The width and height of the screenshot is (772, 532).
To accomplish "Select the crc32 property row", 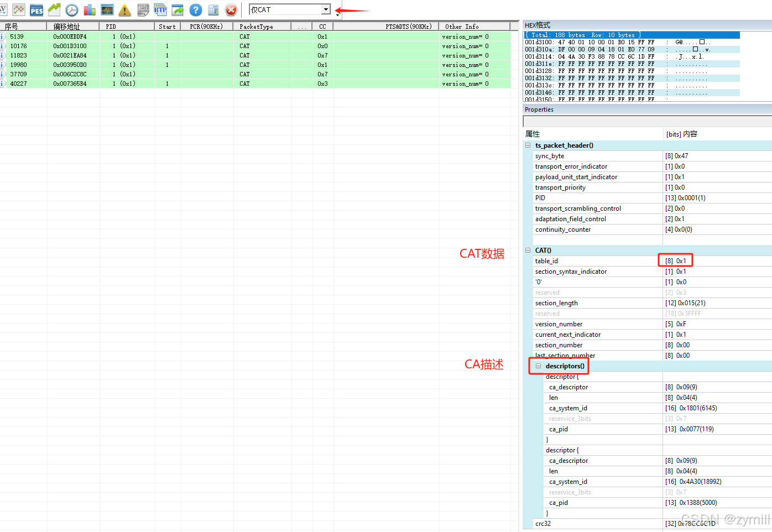I will (652, 524).
